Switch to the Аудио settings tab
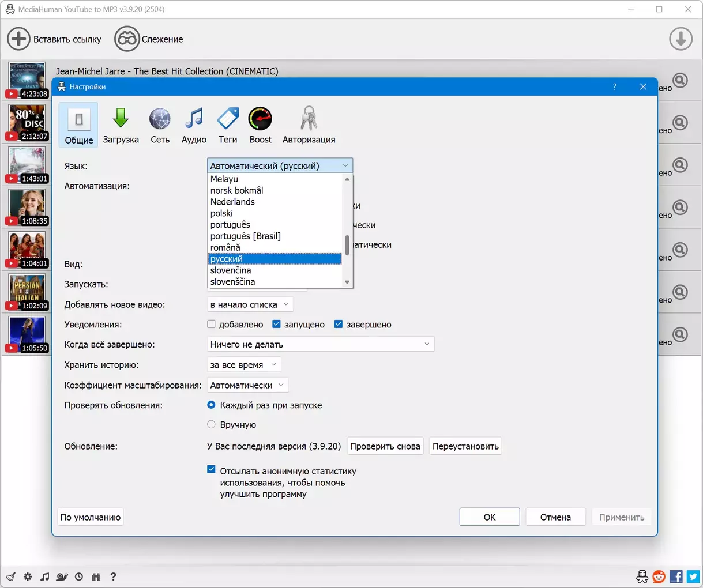The image size is (703, 588). point(194,125)
